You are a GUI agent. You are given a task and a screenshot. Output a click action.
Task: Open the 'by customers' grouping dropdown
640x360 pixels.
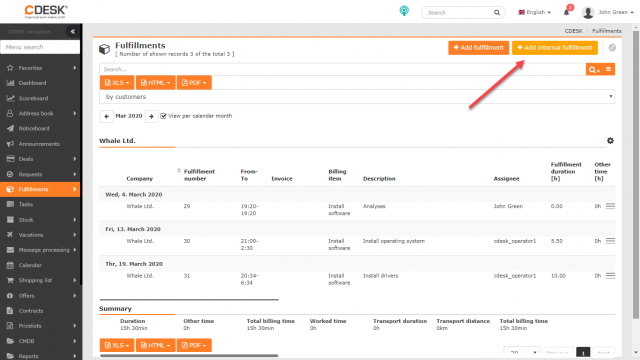point(357,97)
